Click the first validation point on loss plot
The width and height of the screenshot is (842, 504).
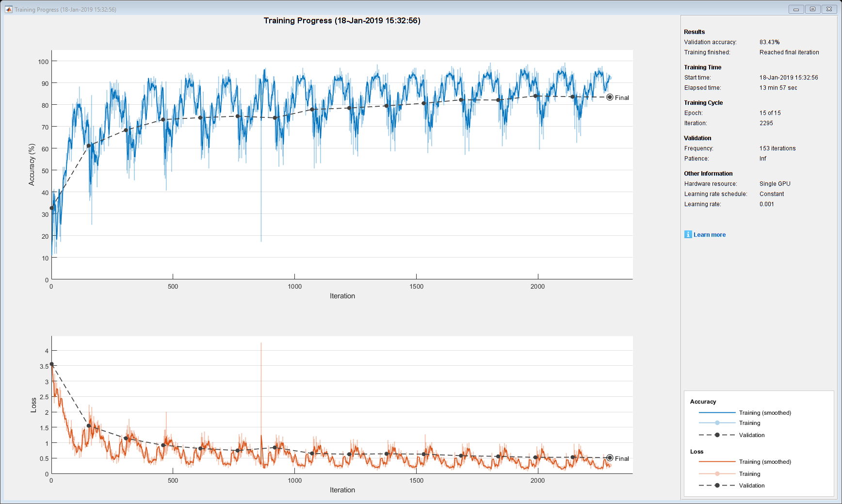[x=51, y=364]
